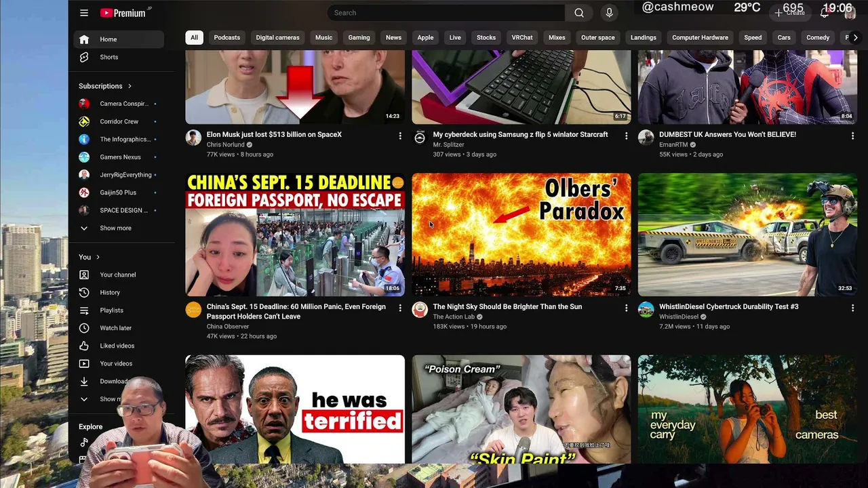Open SPACE DESIGN subscription in sidebar
The height and width of the screenshot is (488, 868).
(x=119, y=210)
